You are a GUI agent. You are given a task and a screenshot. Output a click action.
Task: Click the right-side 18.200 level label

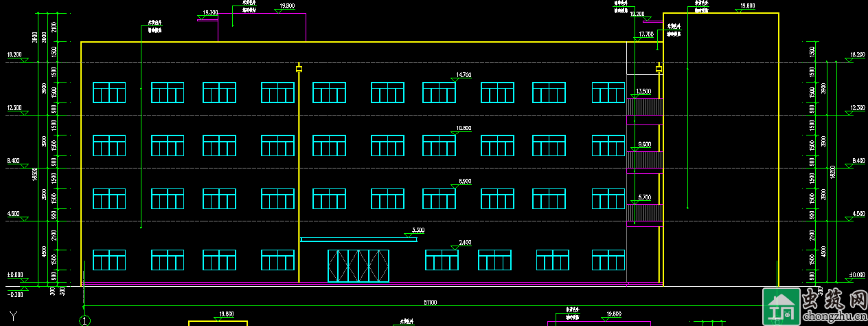click(x=857, y=55)
